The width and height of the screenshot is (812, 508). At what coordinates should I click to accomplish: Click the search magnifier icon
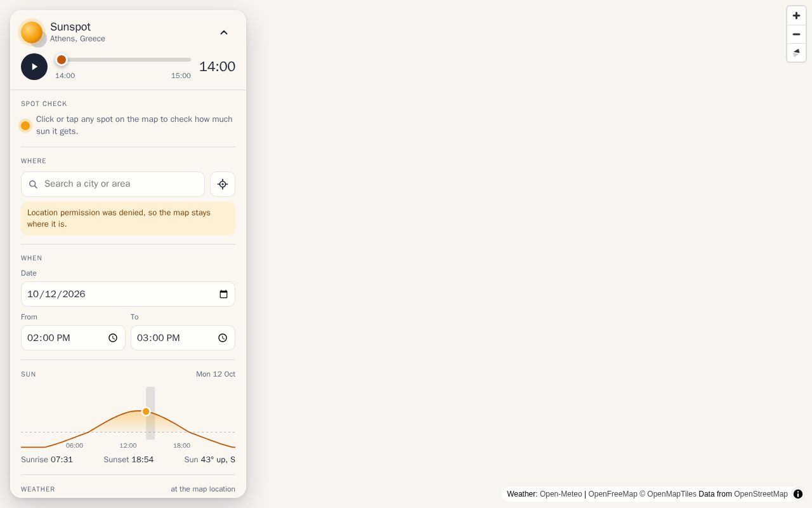coord(34,184)
